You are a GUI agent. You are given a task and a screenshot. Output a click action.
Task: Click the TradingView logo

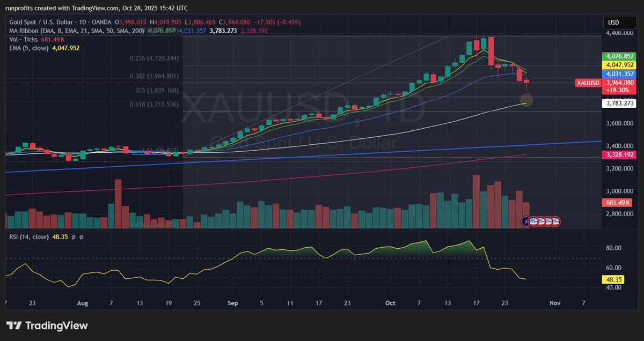(47, 325)
